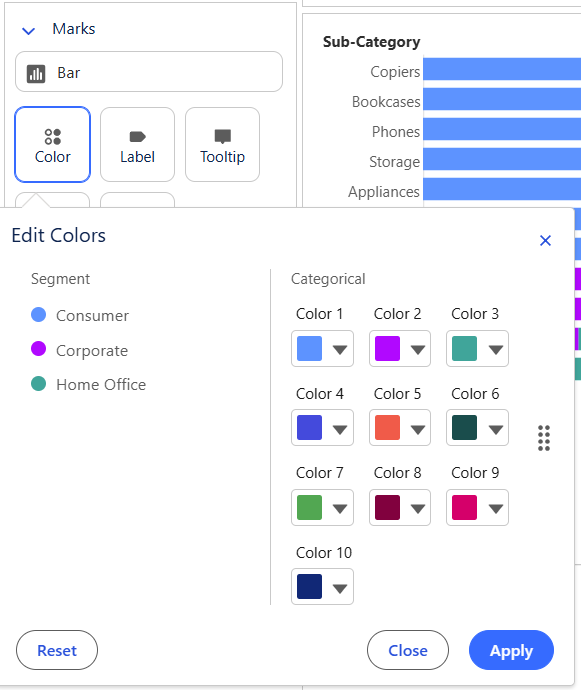The image size is (581, 690).
Task: Pick the purple Color 2 swatch
Action: (387, 349)
